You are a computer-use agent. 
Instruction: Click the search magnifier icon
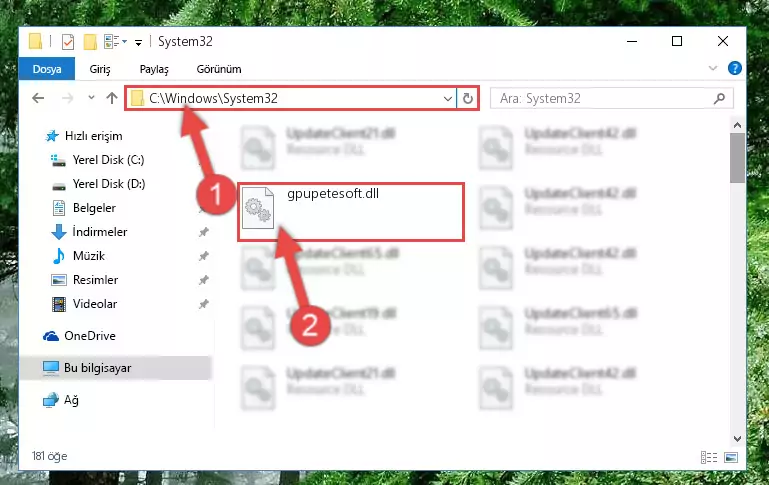click(719, 99)
